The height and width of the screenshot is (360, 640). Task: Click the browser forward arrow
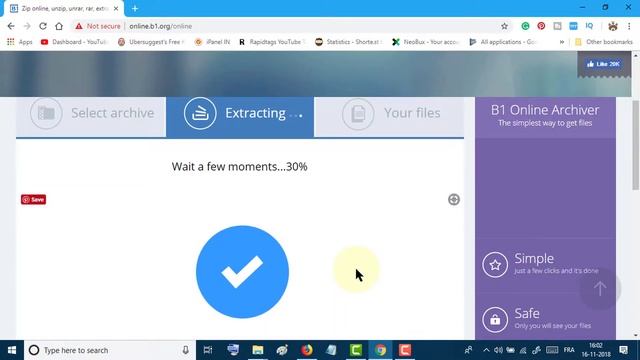click(x=27, y=26)
